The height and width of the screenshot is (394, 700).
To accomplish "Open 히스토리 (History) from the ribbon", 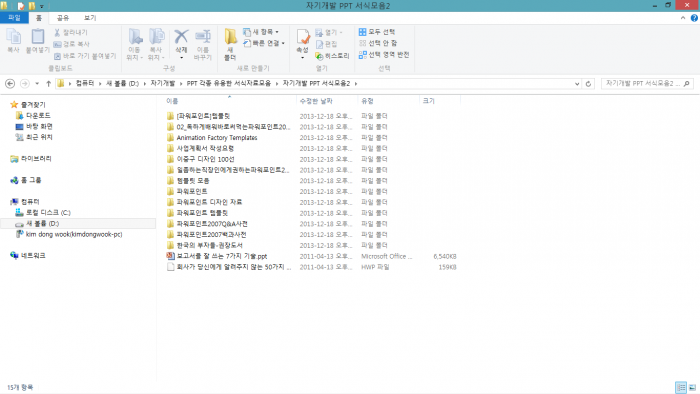I will (x=332, y=56).
